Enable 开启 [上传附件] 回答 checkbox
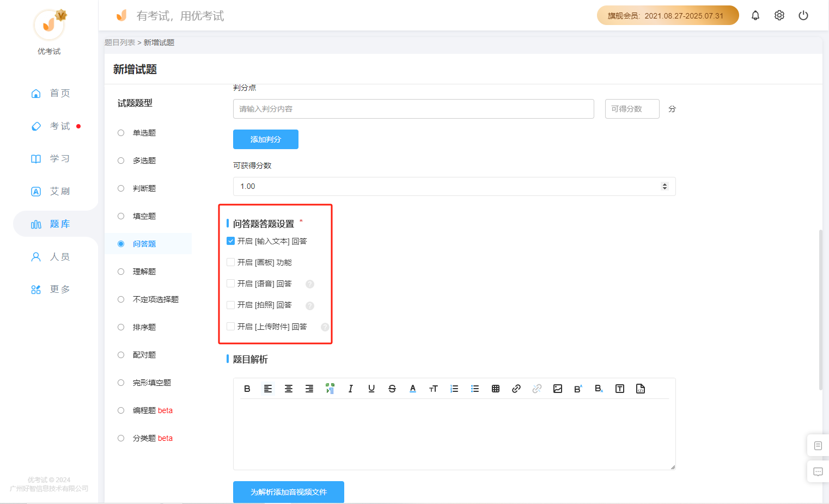Viewport: 829px width, 504px height. [231, 327]
